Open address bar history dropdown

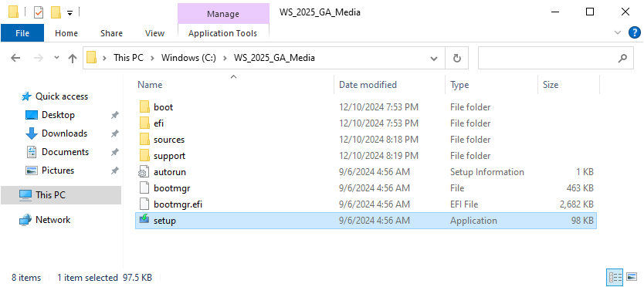click(x=433, y=59)
